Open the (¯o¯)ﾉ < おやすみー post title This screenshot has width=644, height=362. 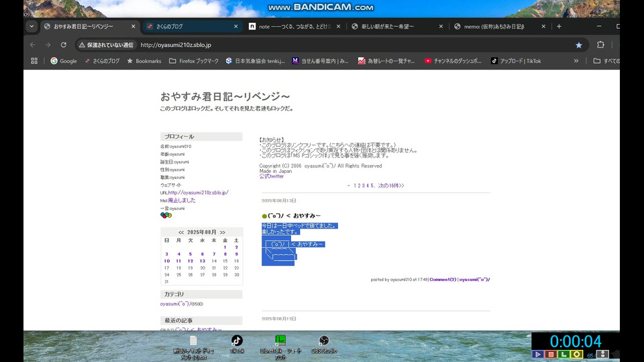[x=294, y=215]
